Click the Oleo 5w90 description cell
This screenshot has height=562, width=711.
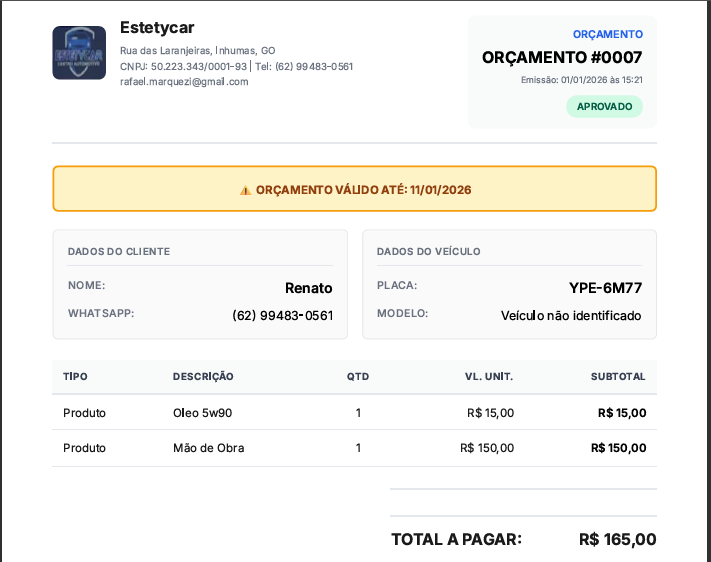click(x=202, y=413)
